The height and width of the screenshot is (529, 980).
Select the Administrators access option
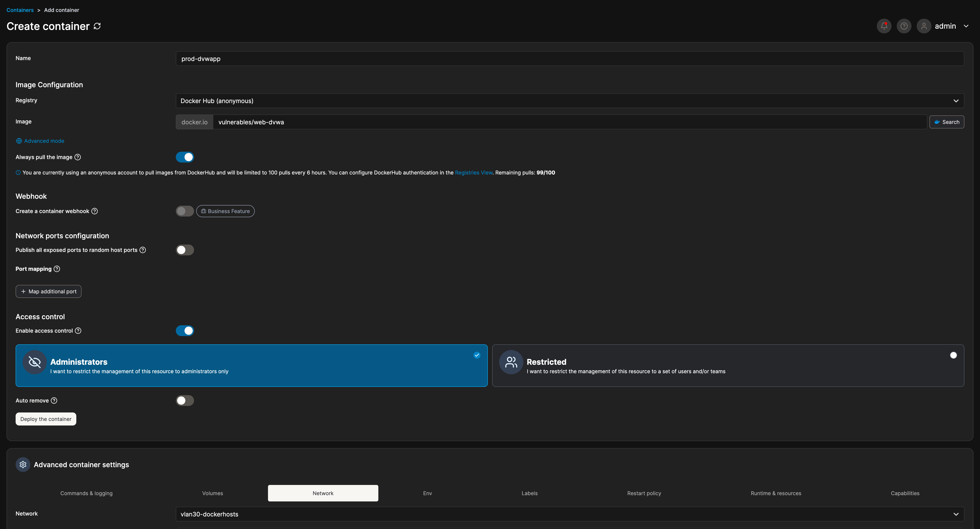tap(252, 366)
